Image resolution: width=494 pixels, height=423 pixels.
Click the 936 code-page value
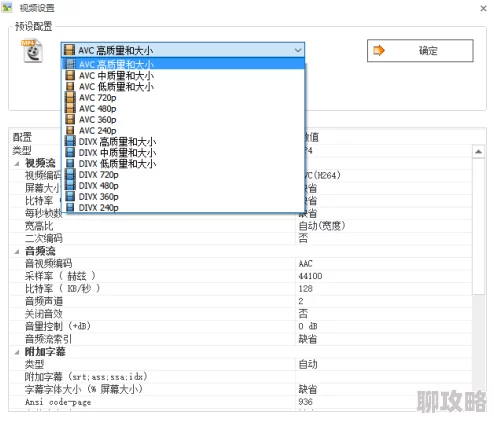(x=305, y=402)
